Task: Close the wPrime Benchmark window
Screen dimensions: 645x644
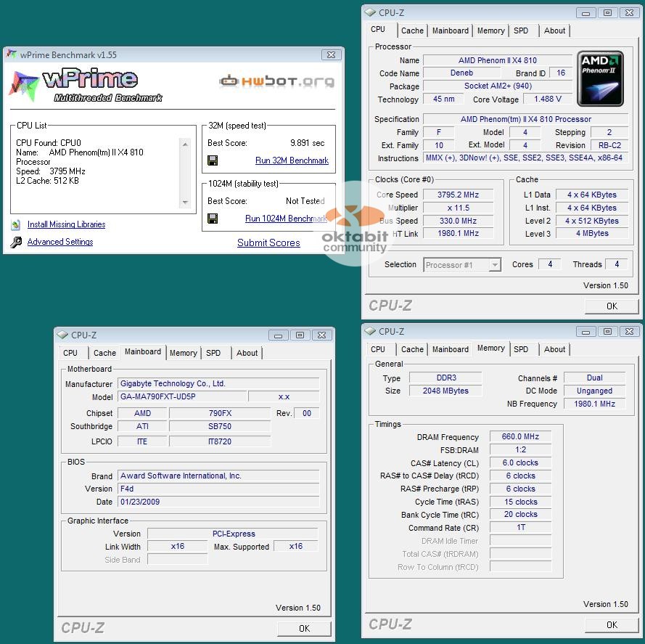Action: [331, 54]
